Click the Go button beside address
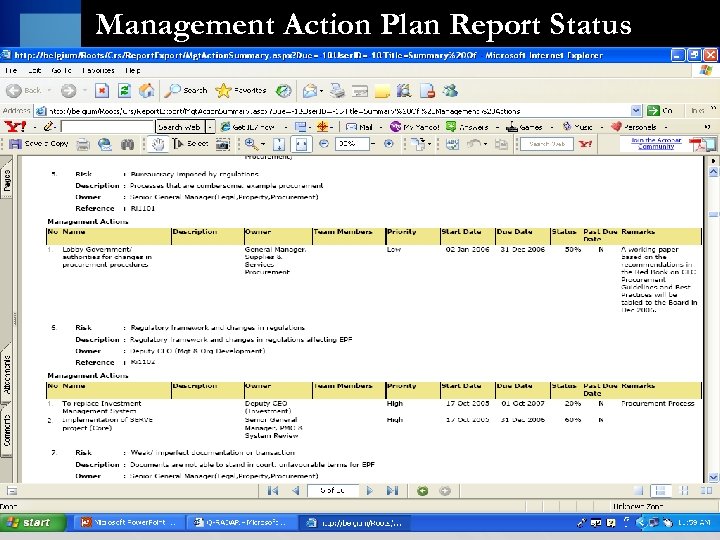The height and width of the screenshot is (540, 720). pos(660,111)
